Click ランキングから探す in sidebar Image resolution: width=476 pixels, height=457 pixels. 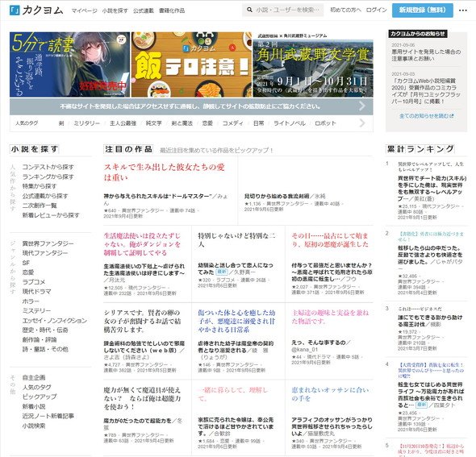pyautogui.click(x=48, y=177)
